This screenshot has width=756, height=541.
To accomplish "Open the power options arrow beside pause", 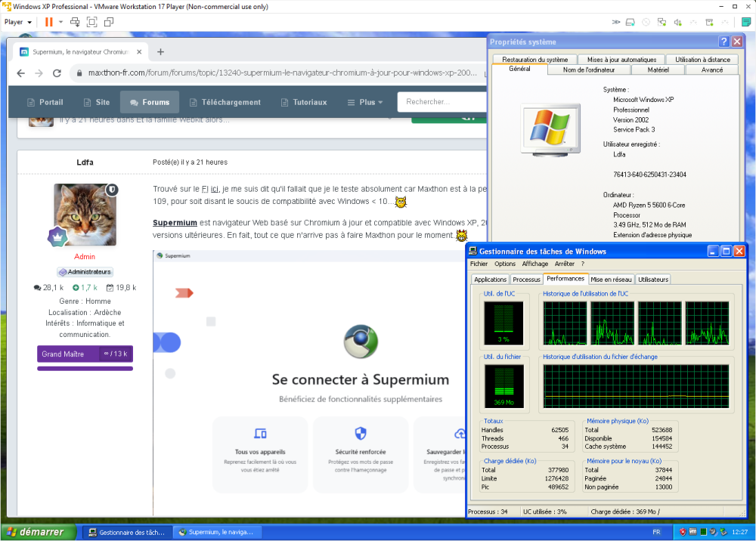I will pyautogui.click(x=61, y=22).
